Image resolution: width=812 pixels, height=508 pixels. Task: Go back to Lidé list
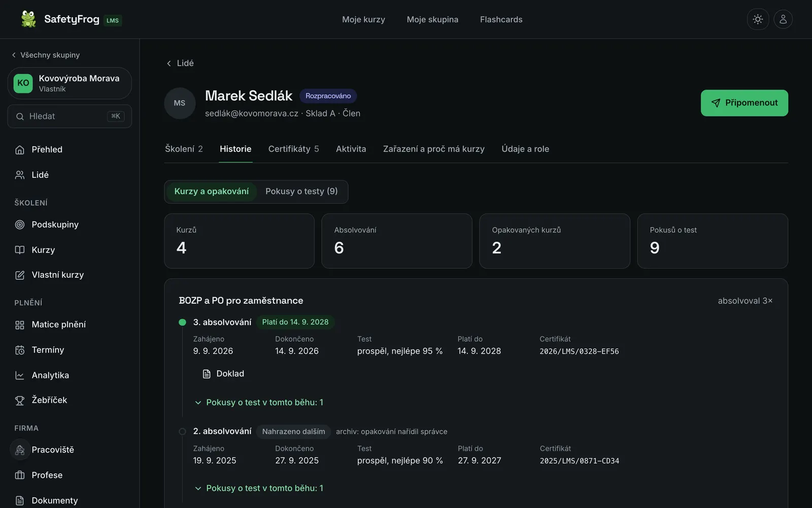(180, 63)
